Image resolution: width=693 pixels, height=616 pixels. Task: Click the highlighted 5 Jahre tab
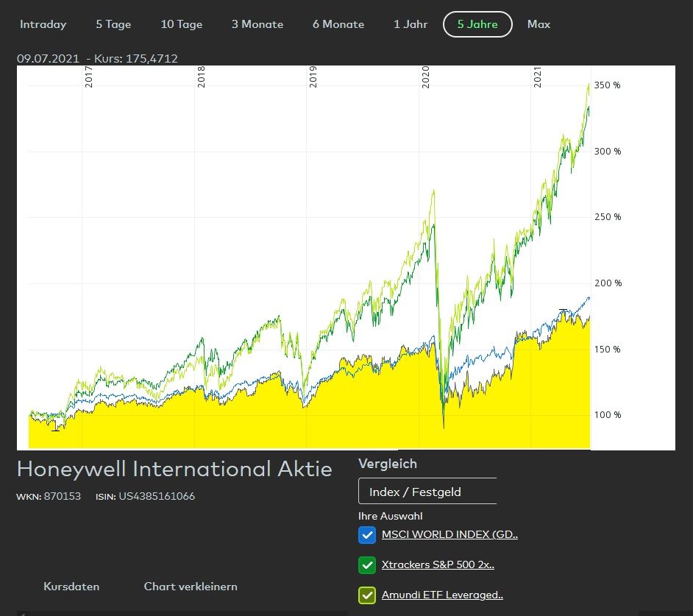[477, 24]
